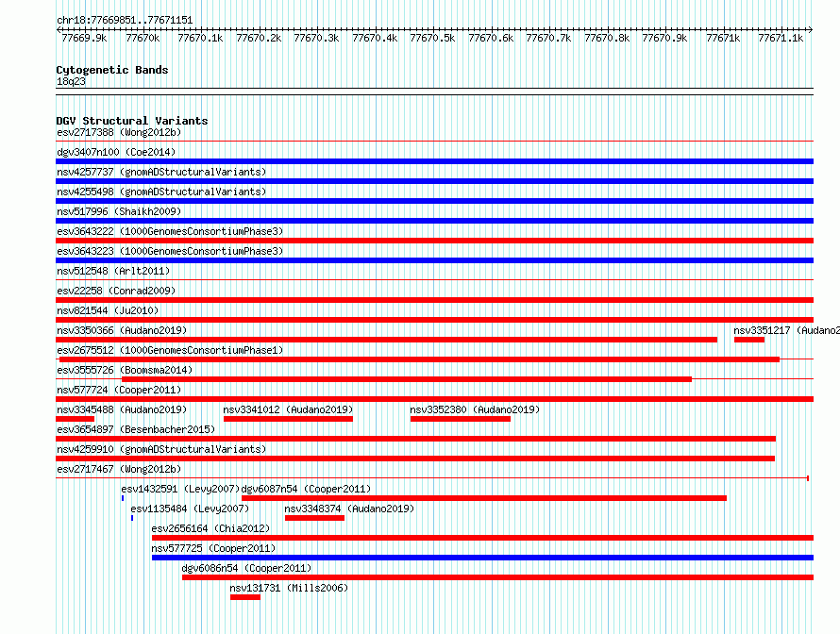Viewport: 840px width, 634px height.
Task: Select the red bar under nsv3341012
Action: 288,419
